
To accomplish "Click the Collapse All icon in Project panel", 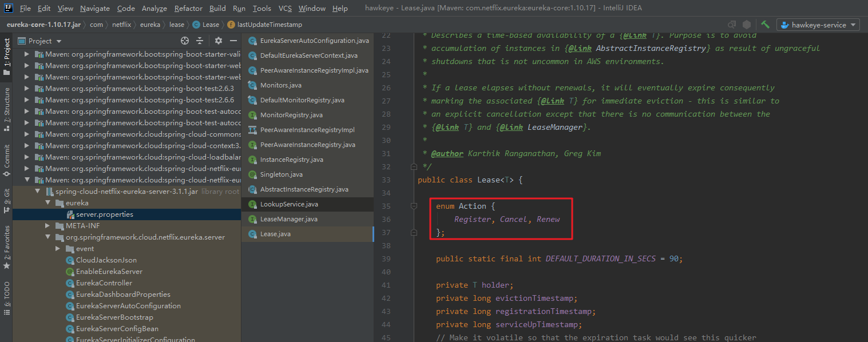I will tap(200, 41).
